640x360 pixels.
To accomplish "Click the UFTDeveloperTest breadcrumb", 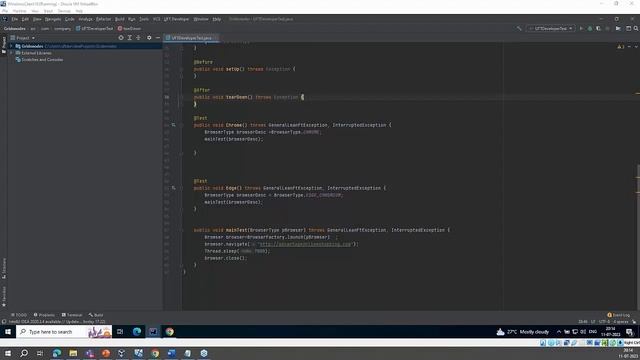I will [x=94, y=29].
